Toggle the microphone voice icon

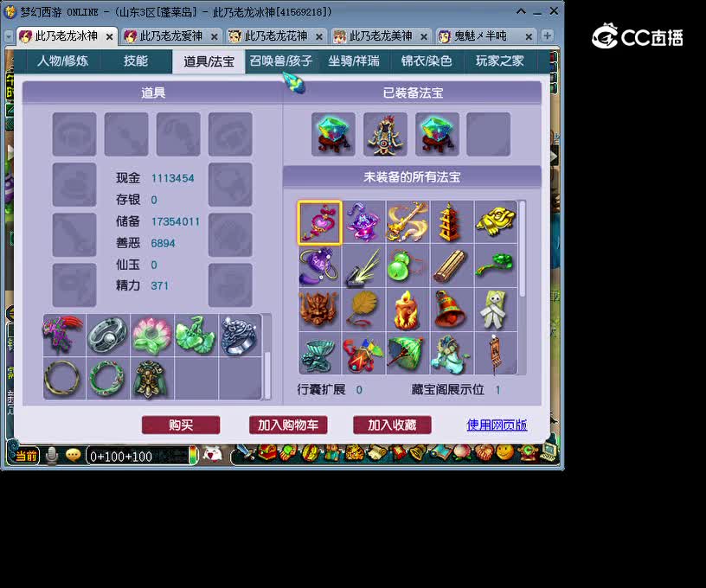pyautogui.click(x=52, y=456)
